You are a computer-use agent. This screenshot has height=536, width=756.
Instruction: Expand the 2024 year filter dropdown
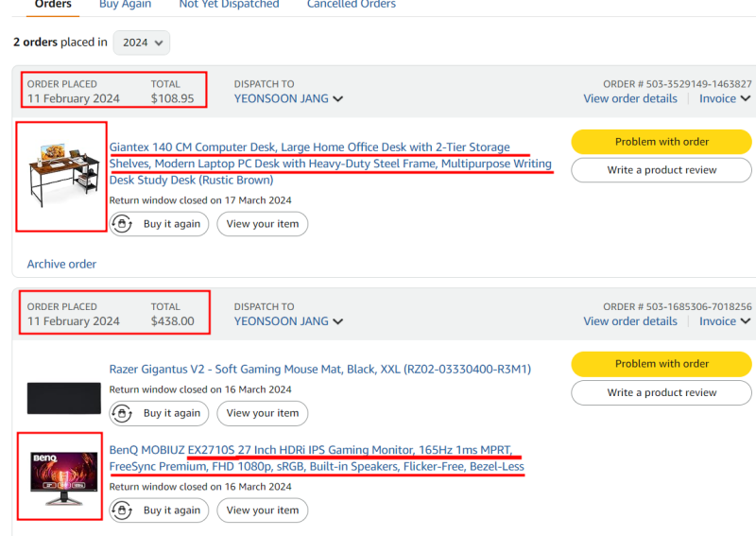click(x=141, y=43)
